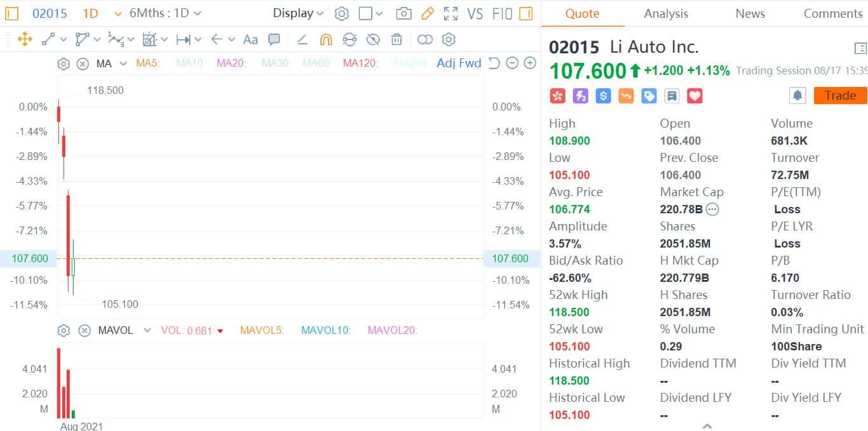This screenshot has width=868, height=431.
Task: Delete drawings with trash icon
Action: 395,39
